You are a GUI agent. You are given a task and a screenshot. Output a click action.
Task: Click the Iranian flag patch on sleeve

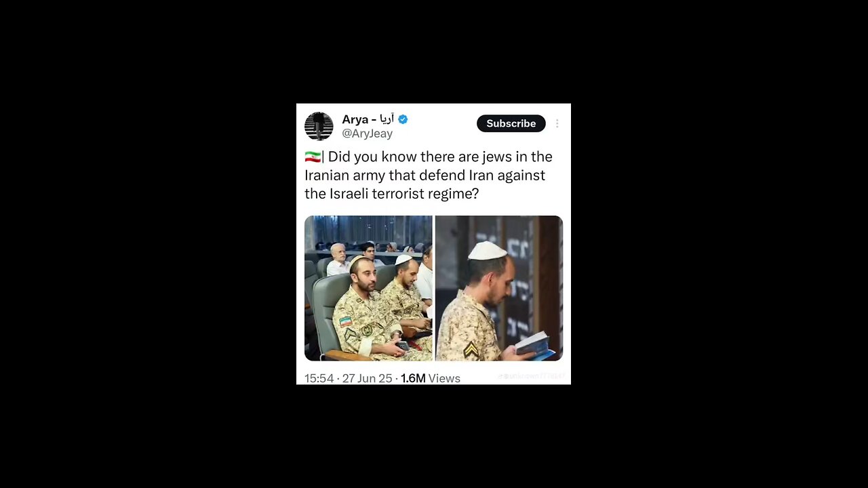pos(346,321)
